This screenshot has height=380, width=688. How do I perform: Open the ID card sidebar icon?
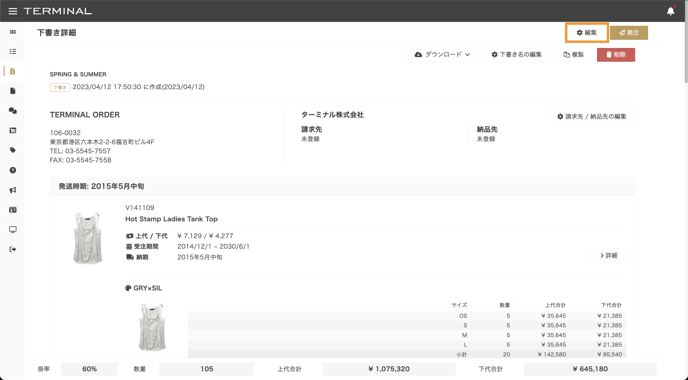[x=13, y=210]
